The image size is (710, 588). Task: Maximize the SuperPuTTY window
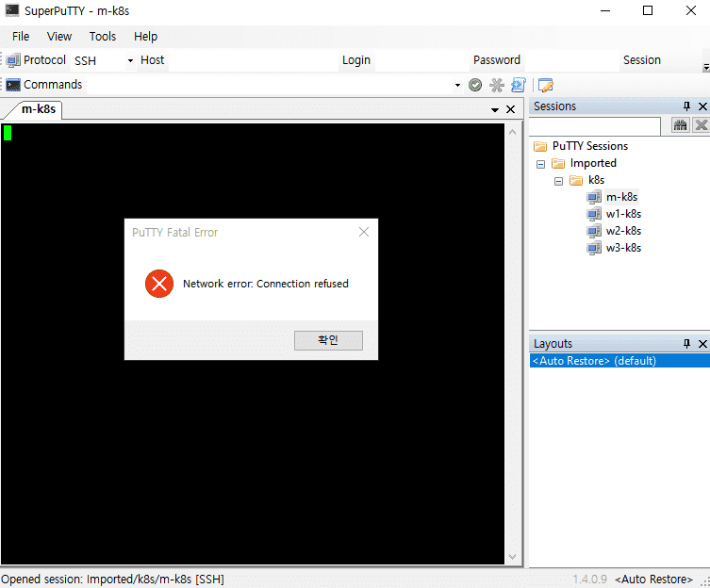click(x=648, y=10)
